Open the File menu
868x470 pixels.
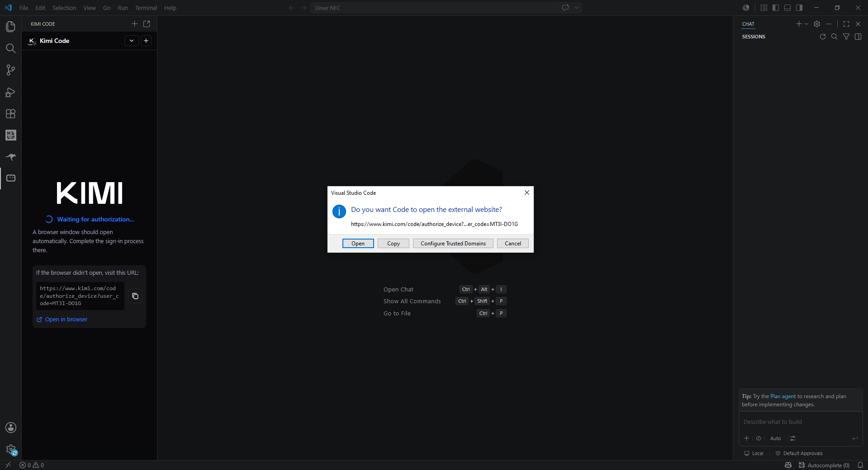click(x=24, y=8)
